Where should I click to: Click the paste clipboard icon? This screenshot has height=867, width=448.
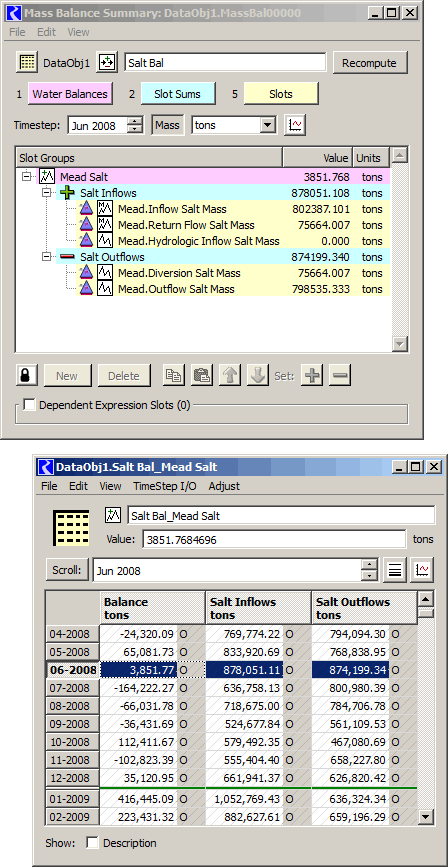[202, 375]
